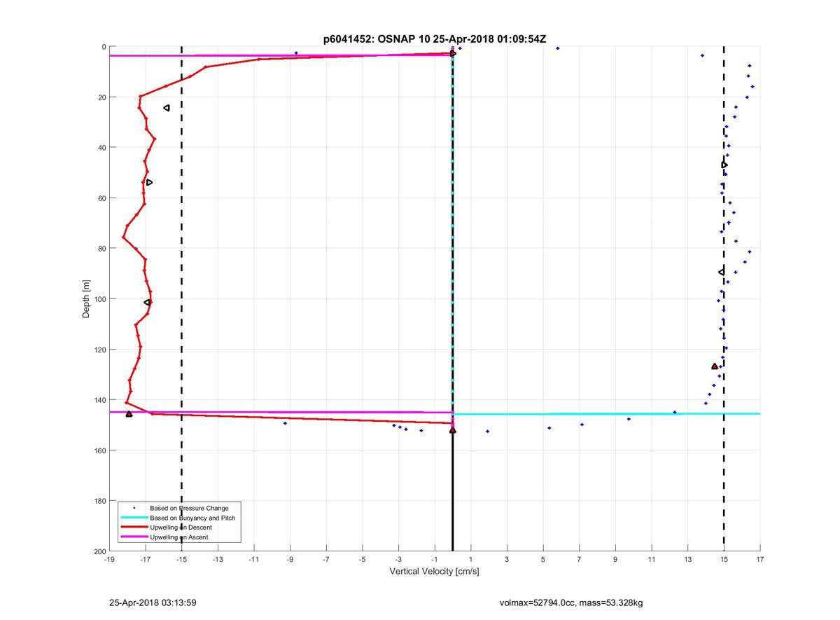Click the '-19' x-axis tick label
Image resolution: width=840 pixels, height=620 pixels.
tap(109, 559)
